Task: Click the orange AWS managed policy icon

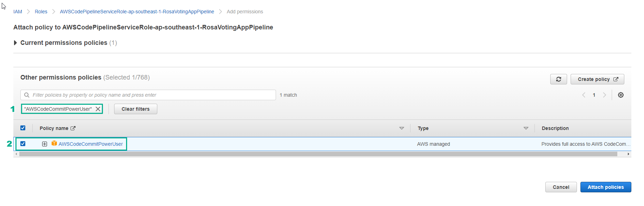Action: (54, 144)
